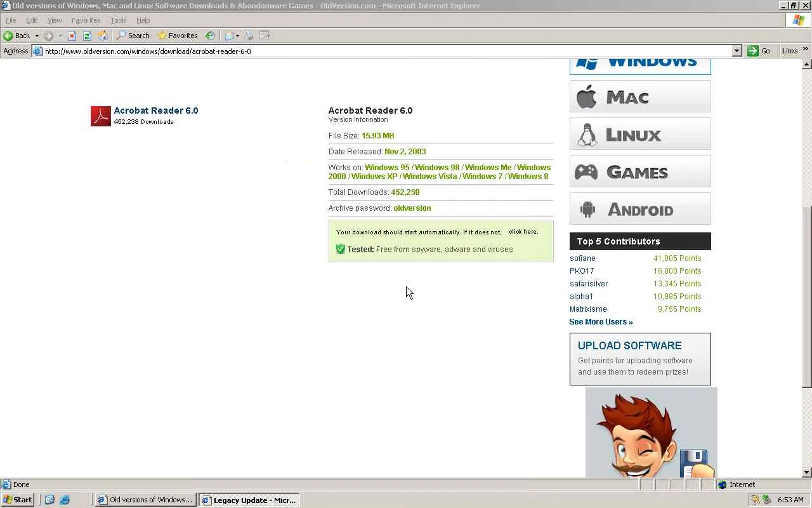View contributor alpha1's profile
This screenshot has width=812, height=508.
coord(581,297)
